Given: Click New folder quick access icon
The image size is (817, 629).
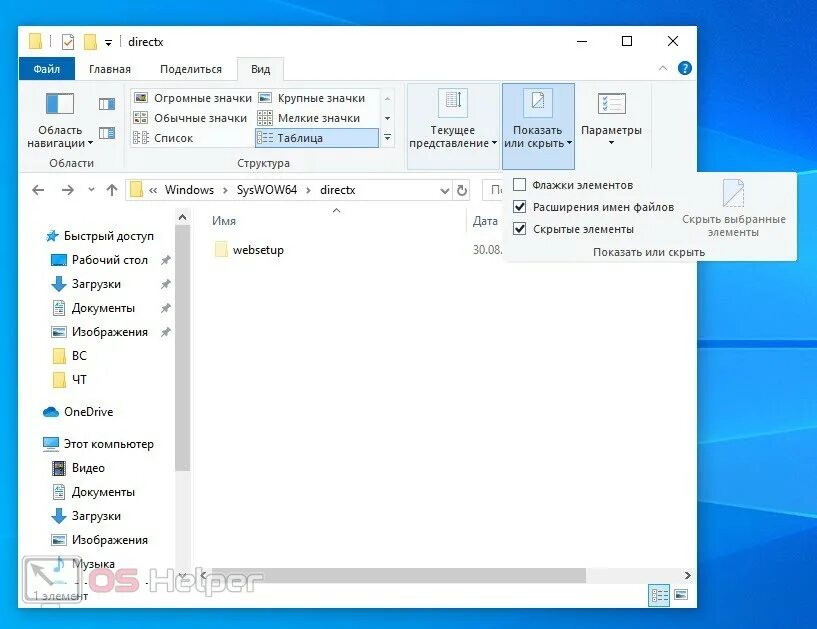Looking at the screenshot, I should (90, 42).
